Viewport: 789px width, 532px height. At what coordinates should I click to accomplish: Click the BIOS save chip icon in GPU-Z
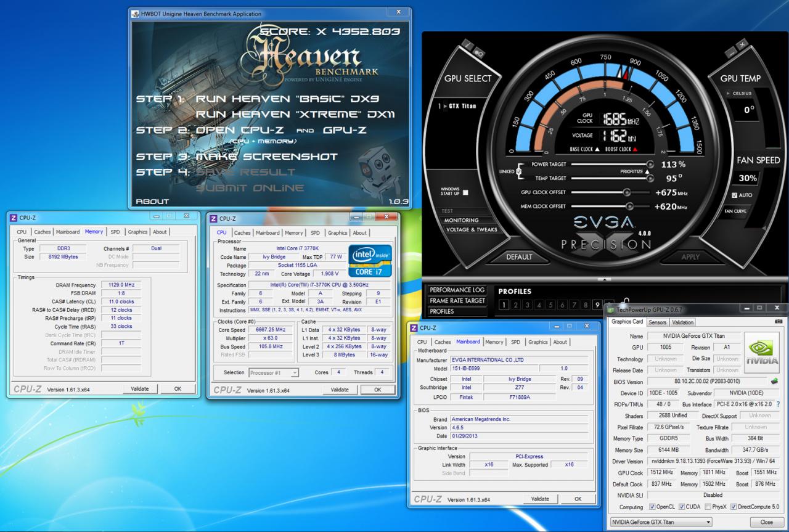774,382
